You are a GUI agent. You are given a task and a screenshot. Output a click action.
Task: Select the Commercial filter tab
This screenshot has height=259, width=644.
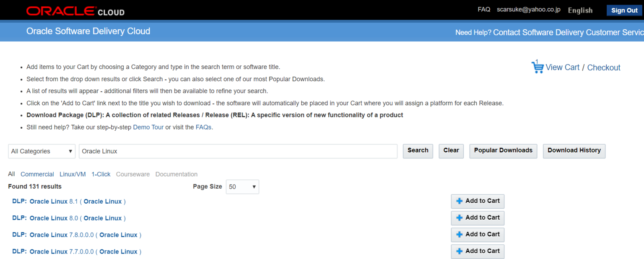(37, 174)
